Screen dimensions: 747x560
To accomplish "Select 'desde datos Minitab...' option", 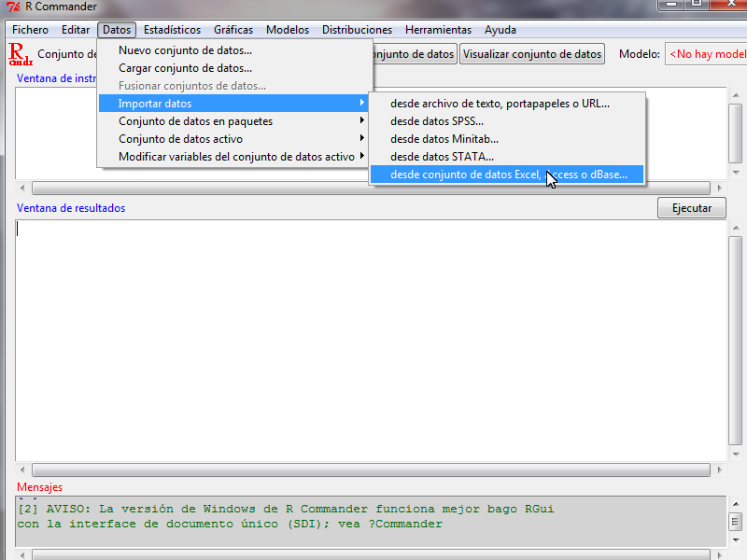I will (x=444, y=139).
